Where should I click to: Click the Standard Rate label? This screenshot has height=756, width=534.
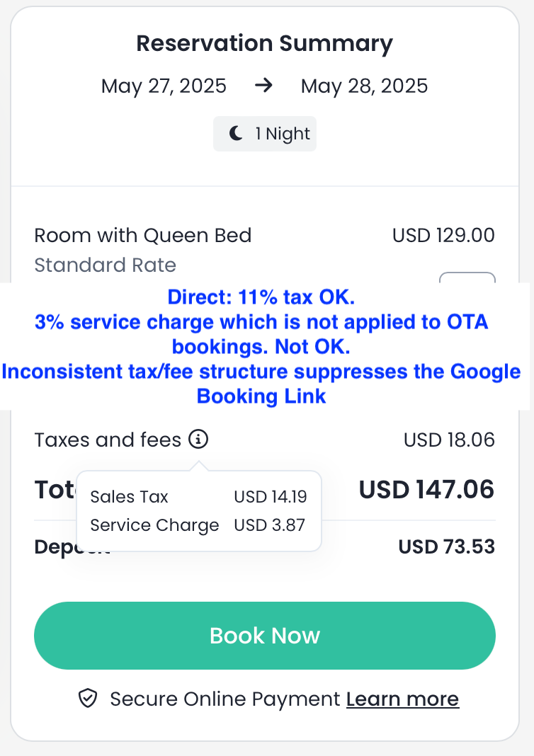(105, 265)
